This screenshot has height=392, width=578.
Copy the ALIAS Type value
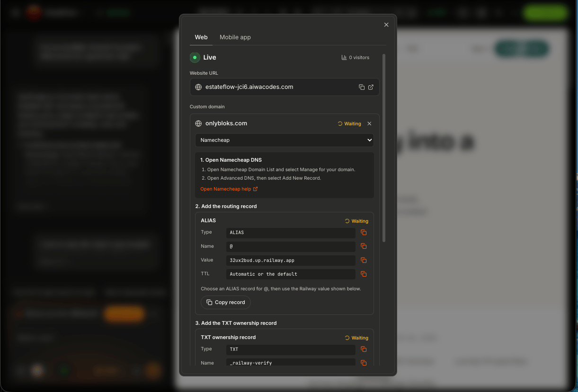pyautogui.click(x=364, y=232)
